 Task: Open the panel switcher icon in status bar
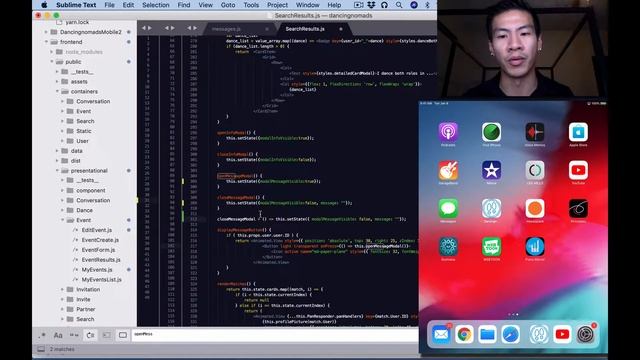[x=41, y=349]
